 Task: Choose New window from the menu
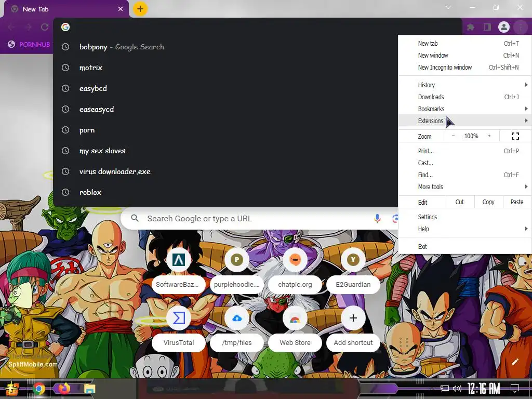(x=465, y=55)
